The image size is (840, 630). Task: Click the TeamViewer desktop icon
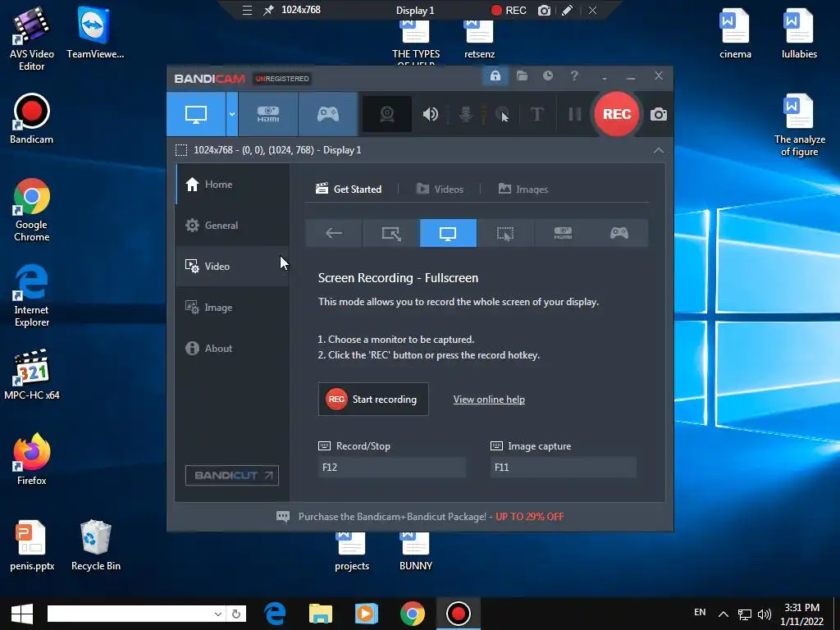(x=95, y=33)
